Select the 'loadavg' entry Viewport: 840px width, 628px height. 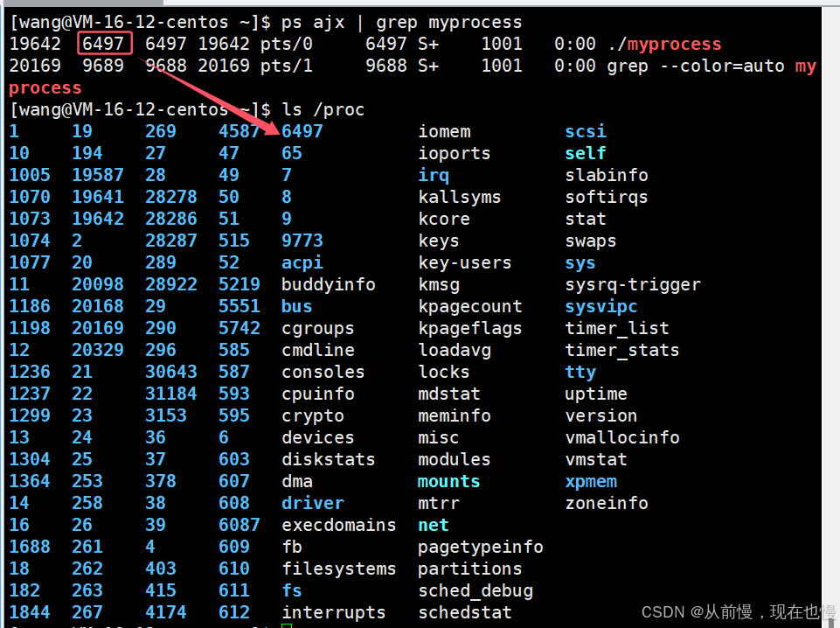(x=455, y=351)
